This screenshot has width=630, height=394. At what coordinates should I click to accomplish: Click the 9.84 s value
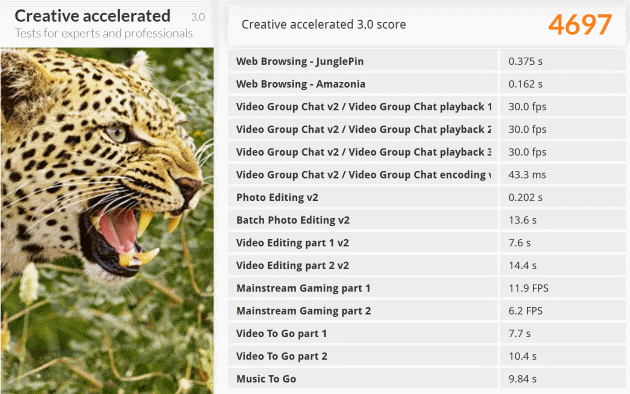pos(522,379)
